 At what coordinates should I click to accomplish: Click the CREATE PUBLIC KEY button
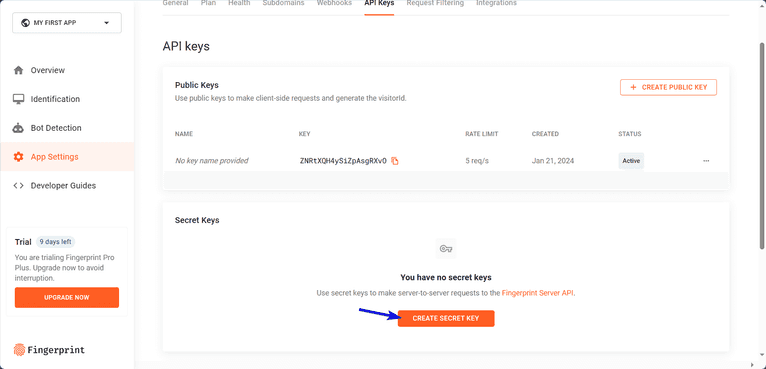coord(668,87)
